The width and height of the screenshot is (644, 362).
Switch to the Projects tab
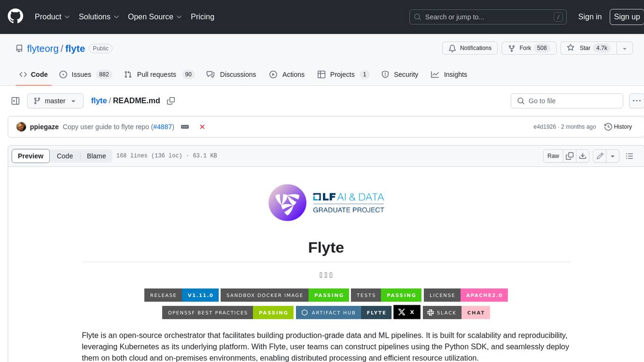point(343,74)
